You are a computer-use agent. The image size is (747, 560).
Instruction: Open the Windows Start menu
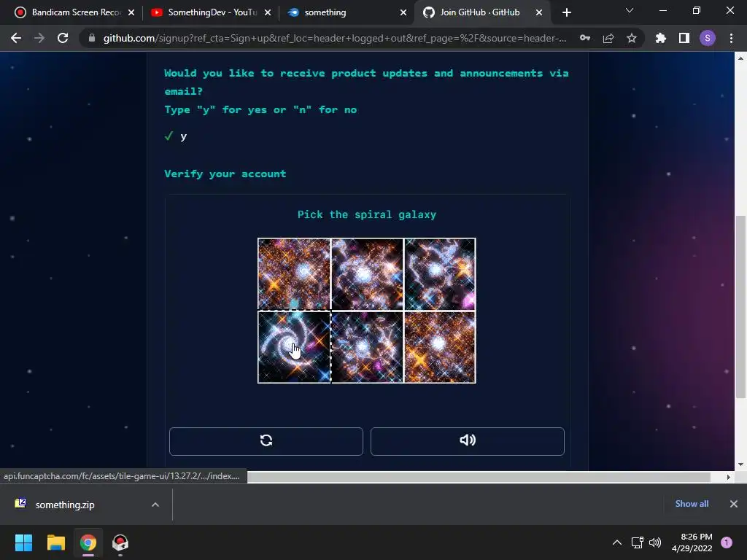pos(23,542)
